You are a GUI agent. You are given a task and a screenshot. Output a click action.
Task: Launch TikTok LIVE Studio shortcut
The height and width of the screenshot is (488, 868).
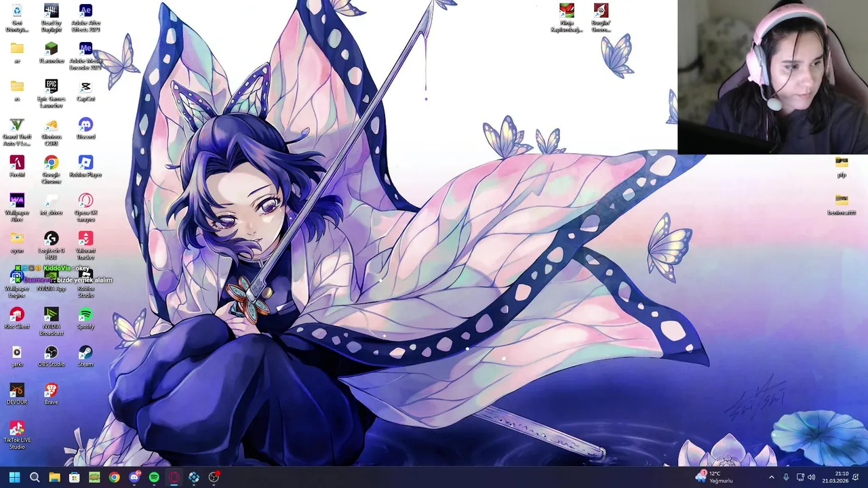(17, 435)
